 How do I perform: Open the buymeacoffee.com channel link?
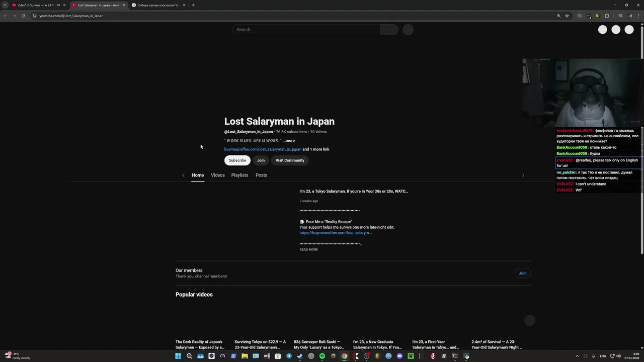(x=263, y=149)
